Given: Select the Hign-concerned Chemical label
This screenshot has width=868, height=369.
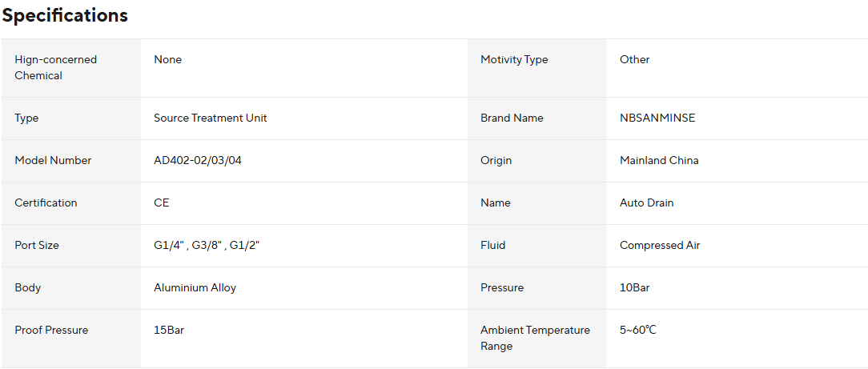Looking at the screenshot, I should [55, 67].
